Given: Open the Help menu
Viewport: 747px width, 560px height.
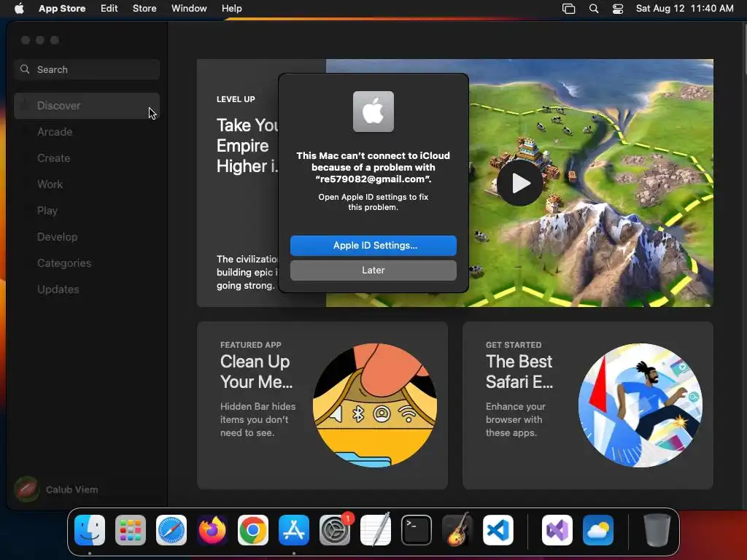Looking at the screenshot, I should (x=231, y=8).
